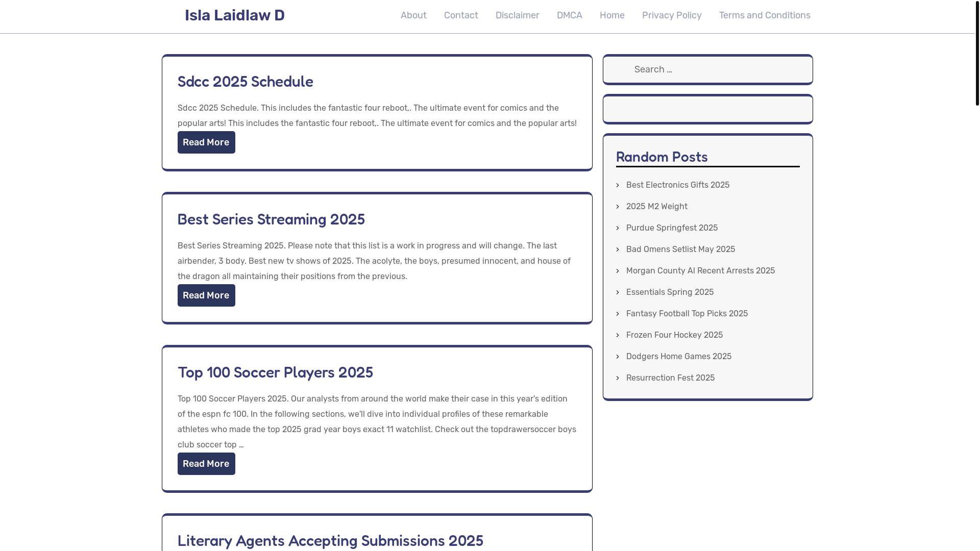Open the Sdcc 2025 Schedule post title

click(x=246, y=82)
